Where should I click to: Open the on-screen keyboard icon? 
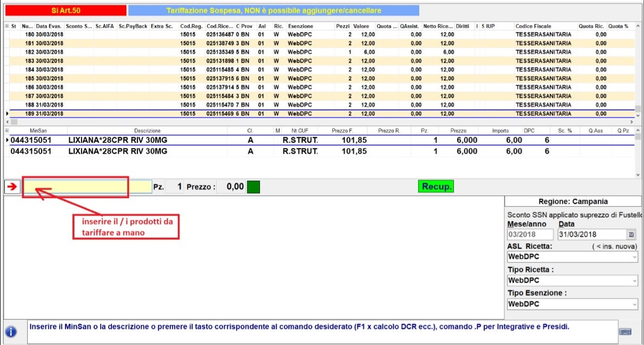click(625, 332)
